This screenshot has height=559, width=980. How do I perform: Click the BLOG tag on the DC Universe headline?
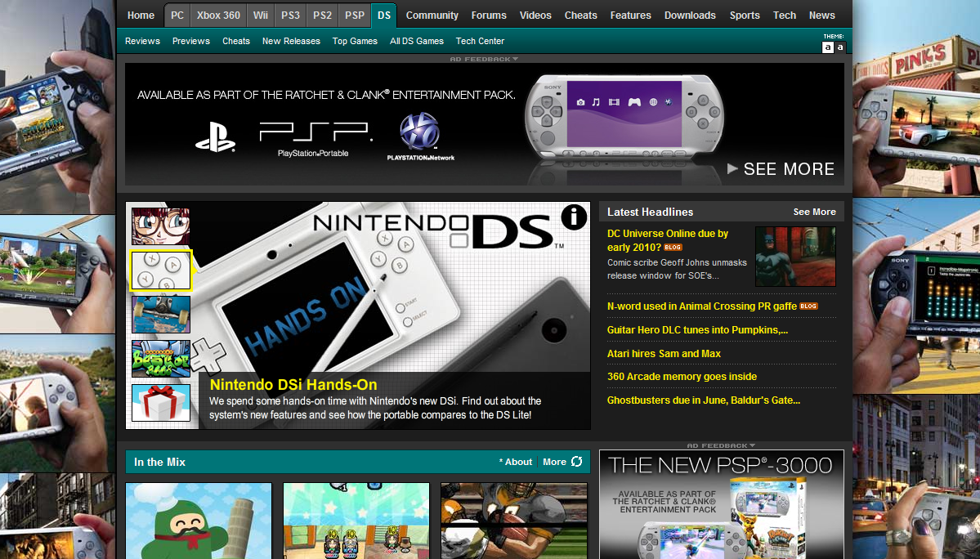click(673, 248)
